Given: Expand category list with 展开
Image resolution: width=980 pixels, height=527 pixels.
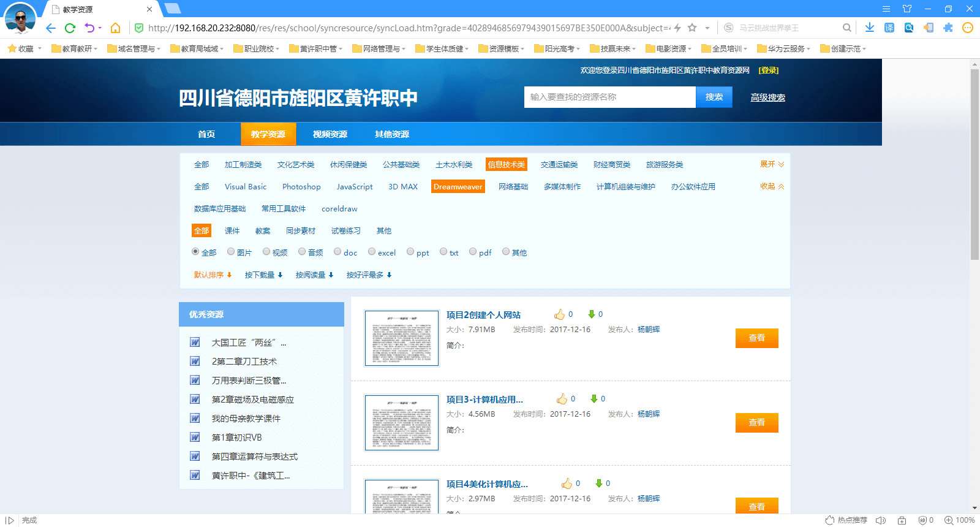Looking at the screenshot, I should 771,164.
